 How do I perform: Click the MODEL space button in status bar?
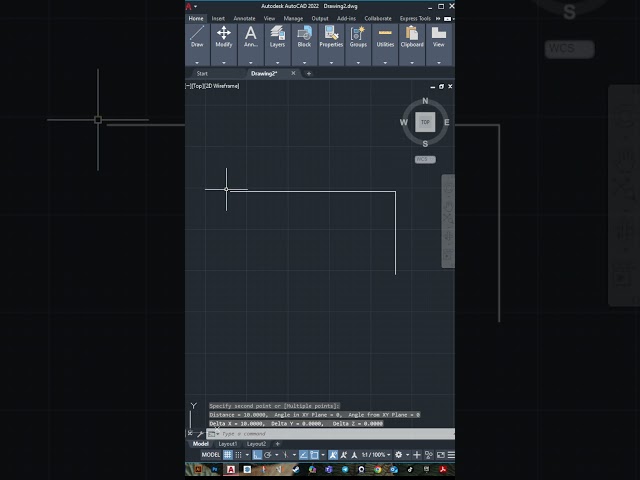pyautogui.click(x=211, y=455)
